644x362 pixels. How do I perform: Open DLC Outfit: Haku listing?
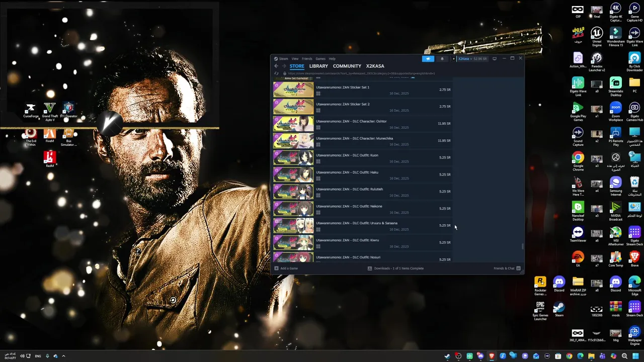point(362,174)
